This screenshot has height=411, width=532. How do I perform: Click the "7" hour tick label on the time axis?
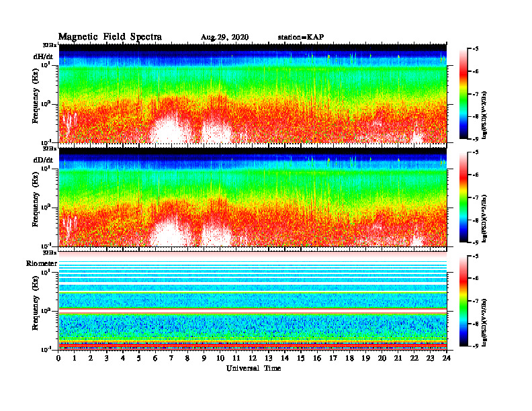click(172, 358)
